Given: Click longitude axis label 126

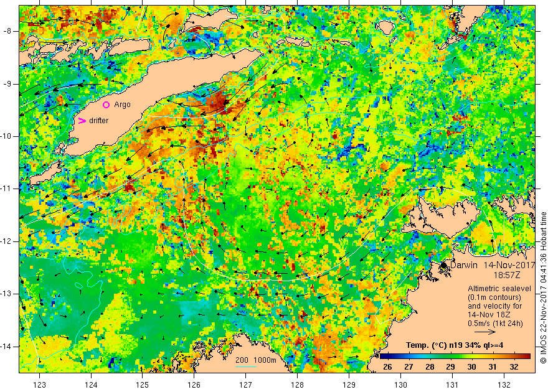Looking at the screenshot, I should [x=194, y=385].
